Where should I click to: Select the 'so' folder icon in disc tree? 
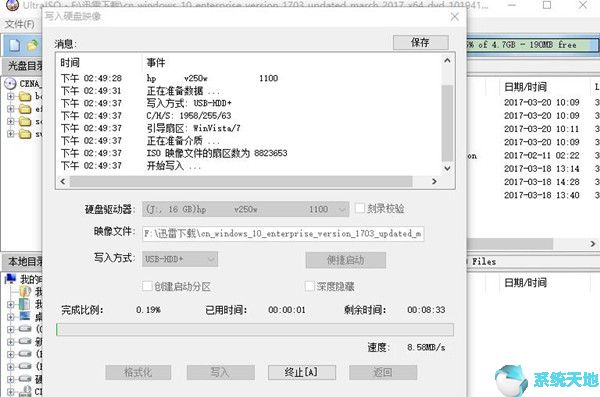pyautogui.click(x=25, y=121)
